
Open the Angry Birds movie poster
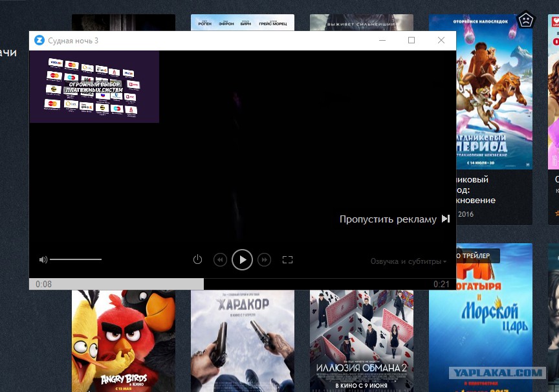coord(124,341)
